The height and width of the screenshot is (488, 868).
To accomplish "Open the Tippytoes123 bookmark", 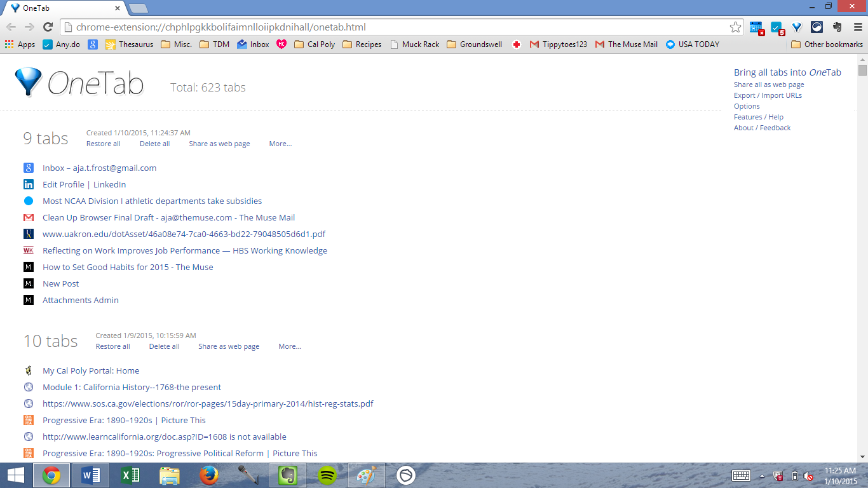I will (x=559, y=44).
